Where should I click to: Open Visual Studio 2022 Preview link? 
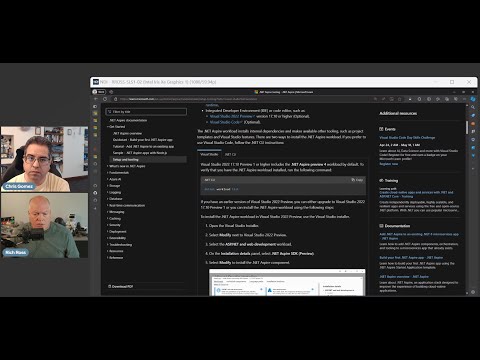click(x=232, y=116)
